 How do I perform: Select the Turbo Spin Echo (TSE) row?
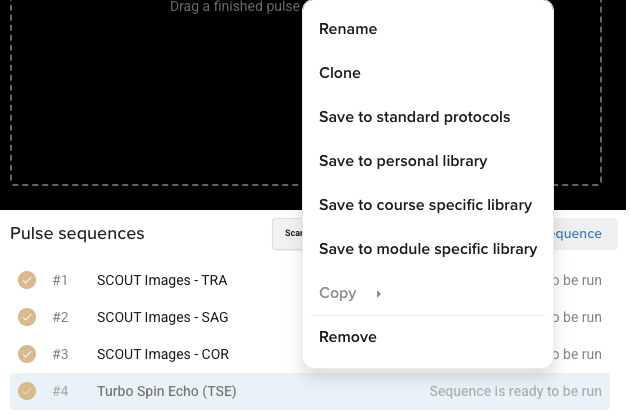166,391
